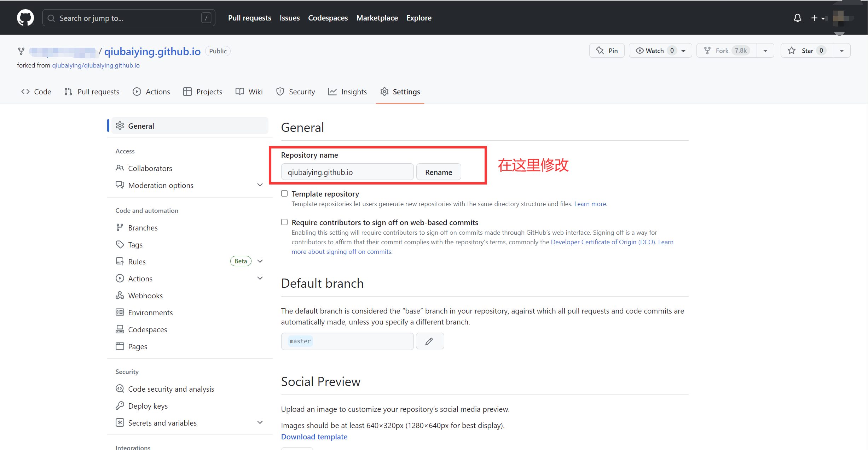Open the Marketplace menu item
The height and width of the screenshot is (450, 868).
click(x=377, y=18)
